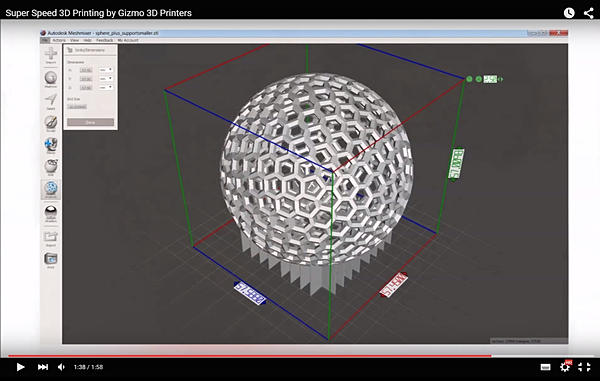Click the video title Super Speed 3D Printing
Viewport: 600px width, 381px height.
[98, 13]
